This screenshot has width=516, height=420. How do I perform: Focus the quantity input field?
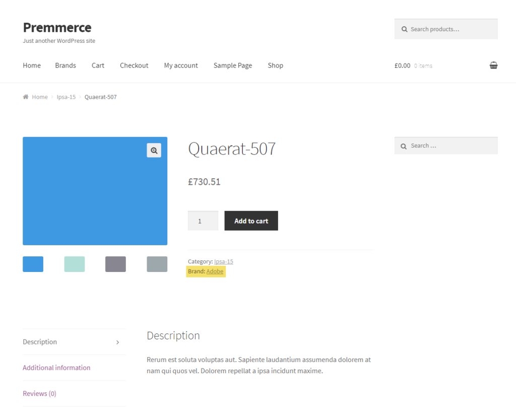coord(203,221)
